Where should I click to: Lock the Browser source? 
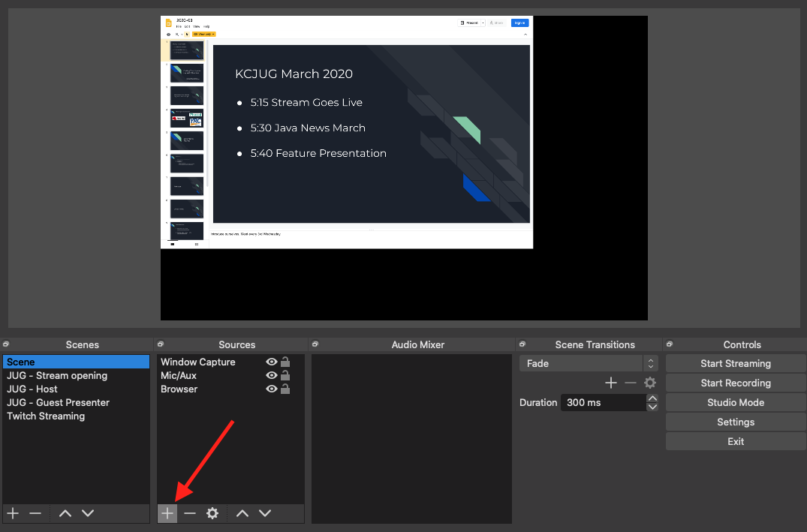285,389
